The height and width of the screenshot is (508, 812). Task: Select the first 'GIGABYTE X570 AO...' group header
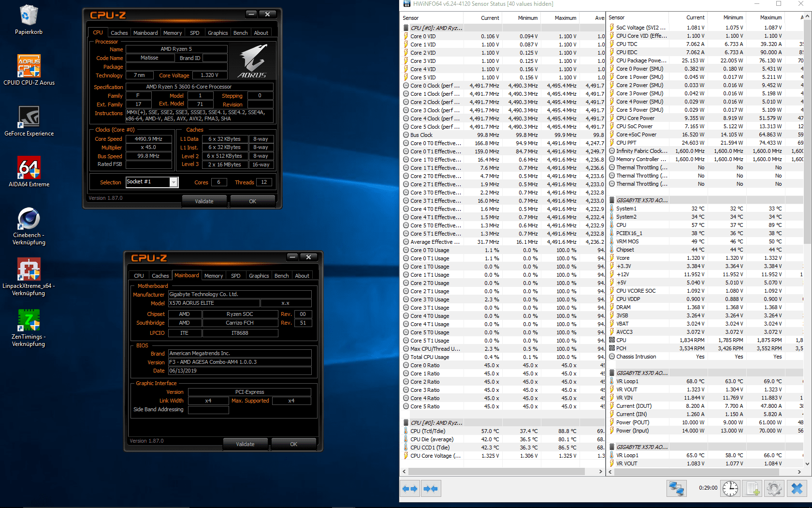pos(706,200)
